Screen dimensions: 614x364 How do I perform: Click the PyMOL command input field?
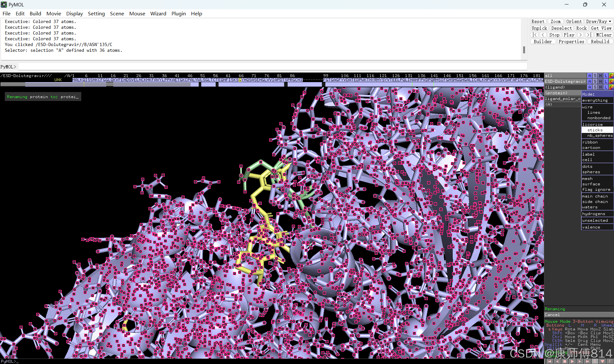point(273,67)
